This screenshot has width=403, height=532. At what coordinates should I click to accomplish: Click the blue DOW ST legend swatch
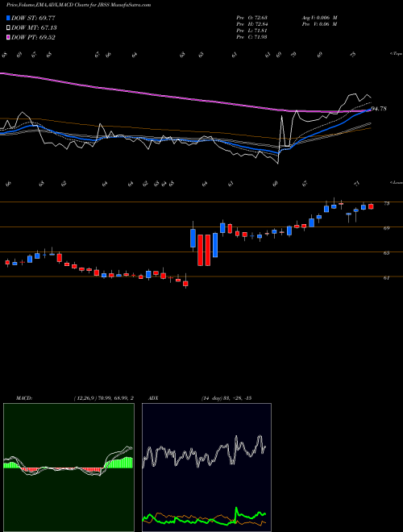[9, 18]
